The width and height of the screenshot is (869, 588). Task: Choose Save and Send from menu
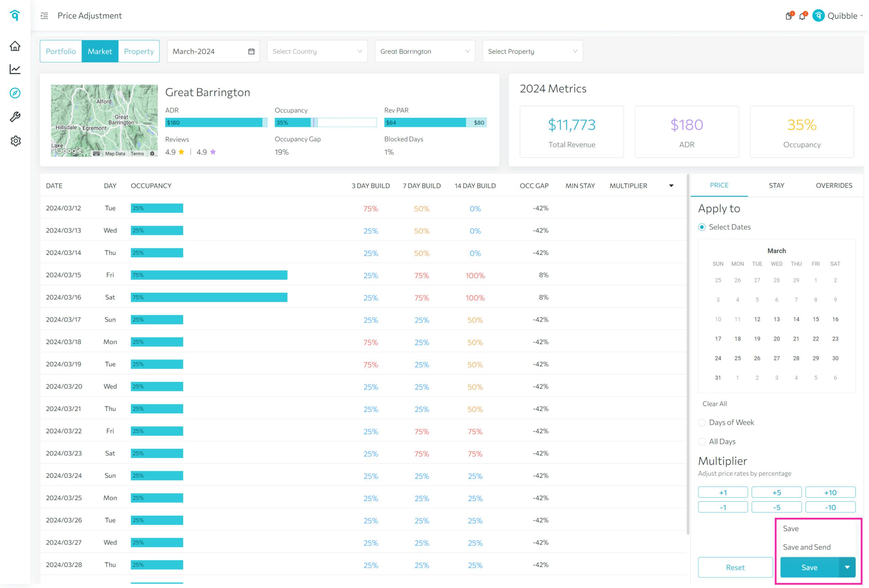coord(807,547)
